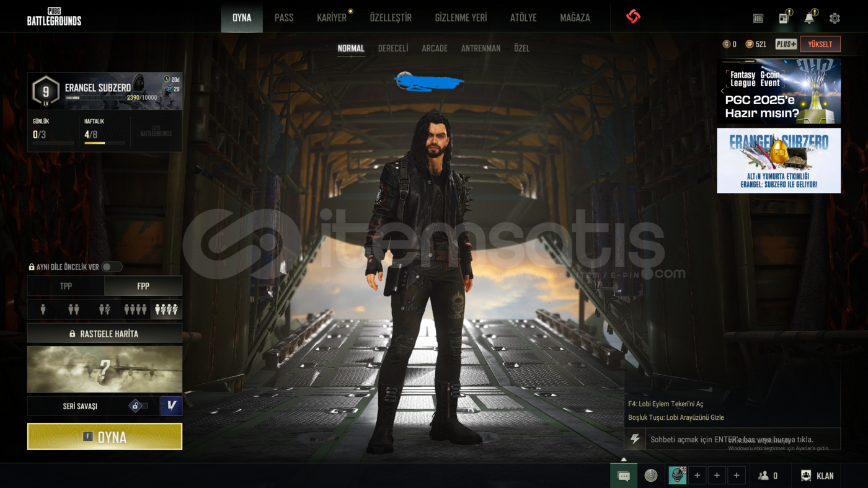Open the KLAN button
The height and width of the screenshot is (488, 868).
(817, 476)
